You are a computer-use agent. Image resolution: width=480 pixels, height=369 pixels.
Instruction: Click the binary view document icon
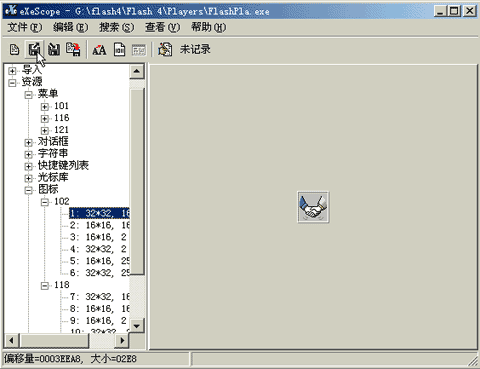point(119,50)
